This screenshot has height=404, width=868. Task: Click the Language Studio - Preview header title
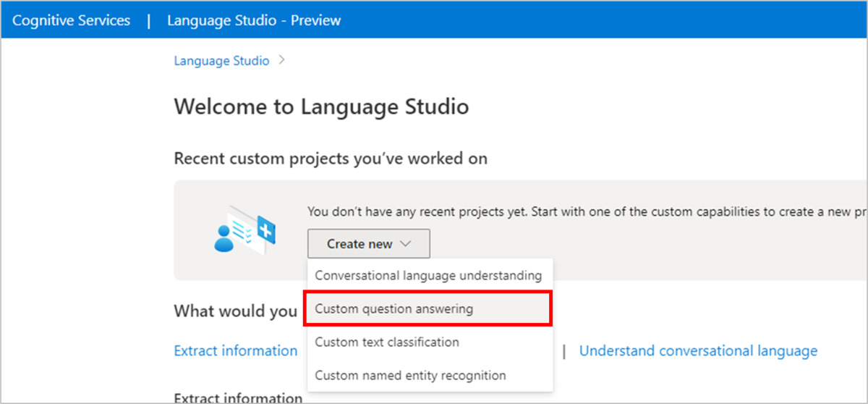(254, 20)
